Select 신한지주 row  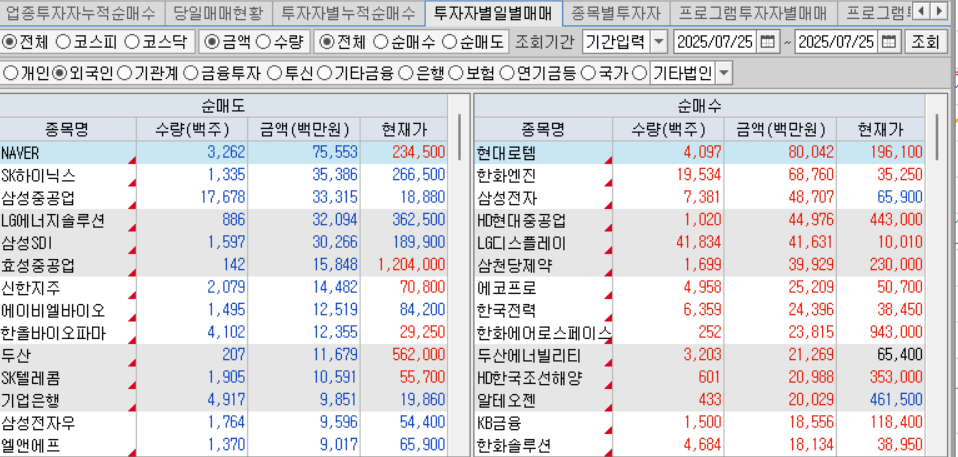(223, 288)
